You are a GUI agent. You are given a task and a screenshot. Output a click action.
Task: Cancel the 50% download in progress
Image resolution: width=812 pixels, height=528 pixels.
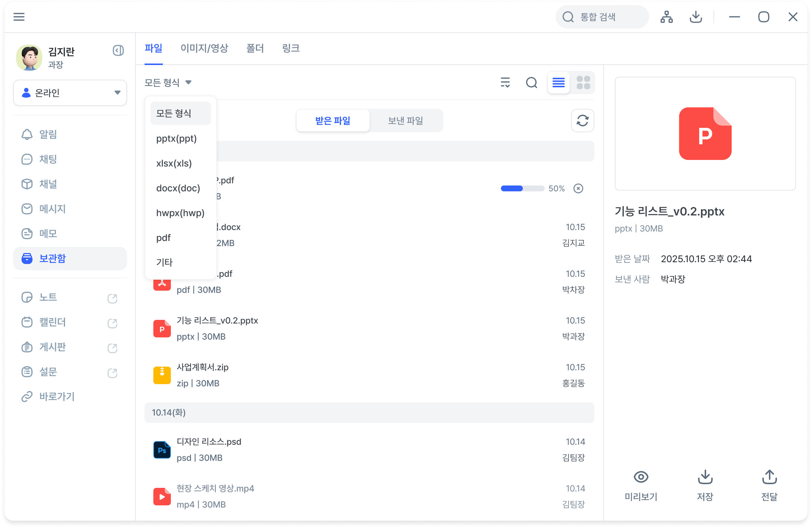point(578,188)
